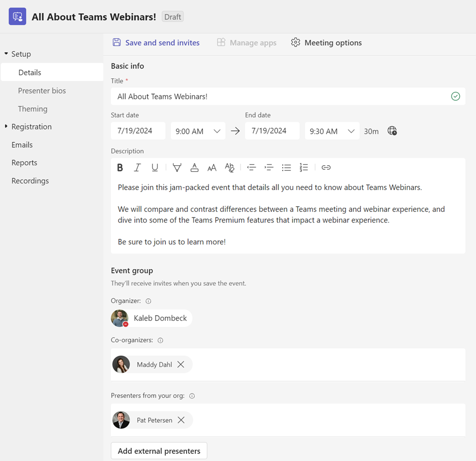Click Save and send invites

click(156, 43)
